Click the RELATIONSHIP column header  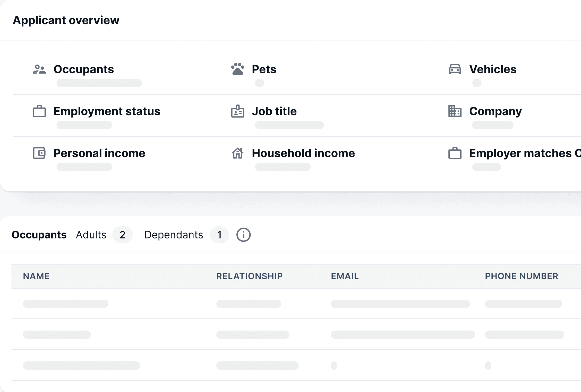click(x=249, y=276)
